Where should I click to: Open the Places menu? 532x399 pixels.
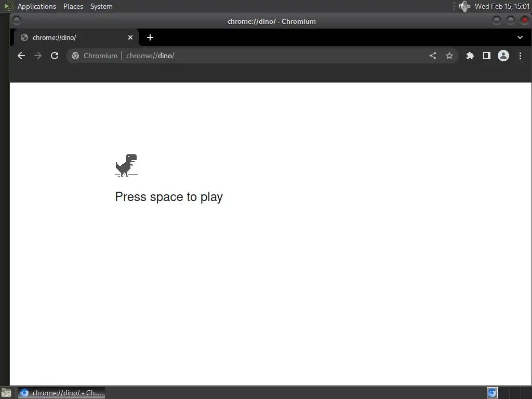click(x=73, y=6)
